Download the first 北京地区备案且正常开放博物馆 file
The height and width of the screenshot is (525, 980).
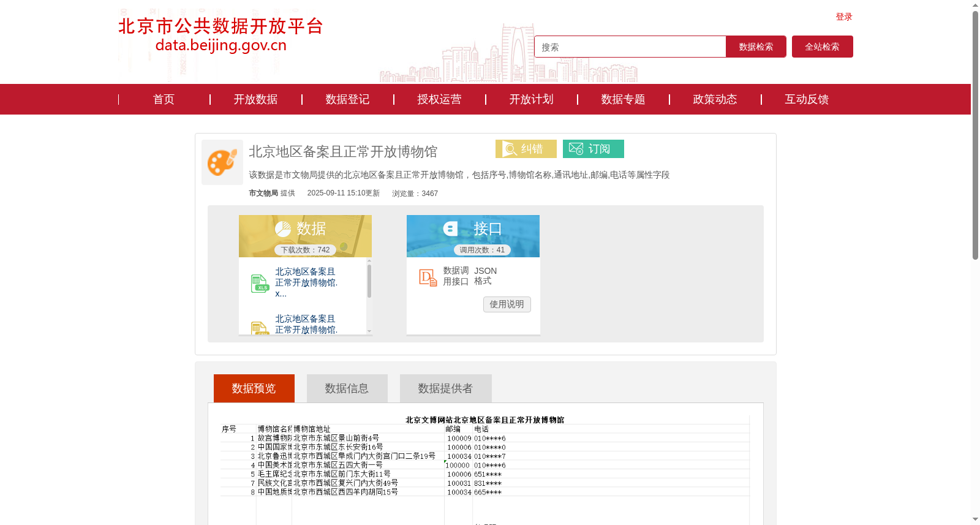[306, 282]
